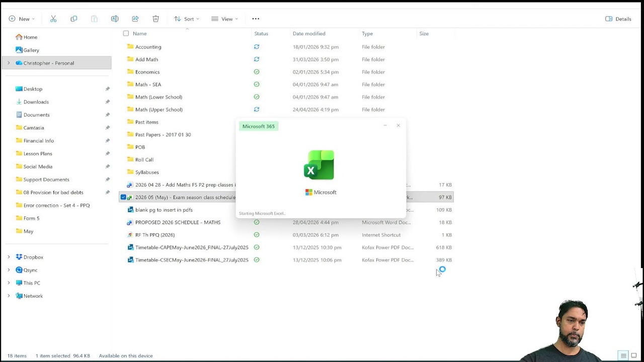Open the Home location in sidebar
Screen dimensions: 644x362
30,37
